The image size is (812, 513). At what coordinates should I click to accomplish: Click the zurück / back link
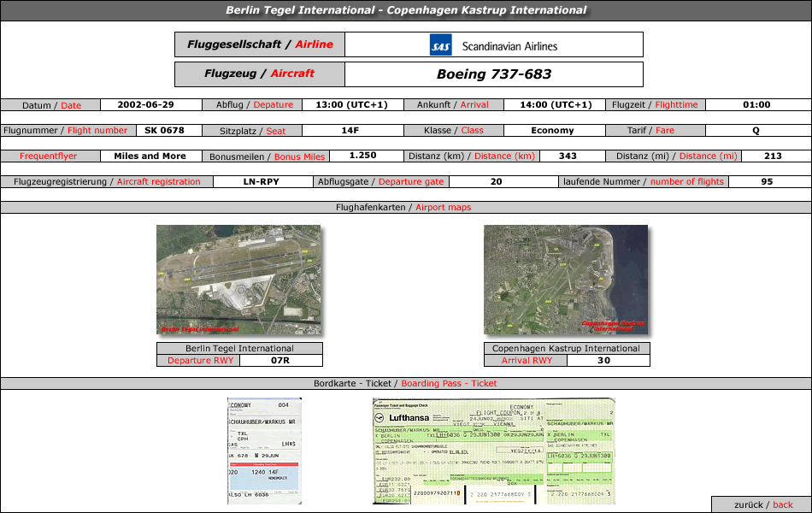[762, 504]
